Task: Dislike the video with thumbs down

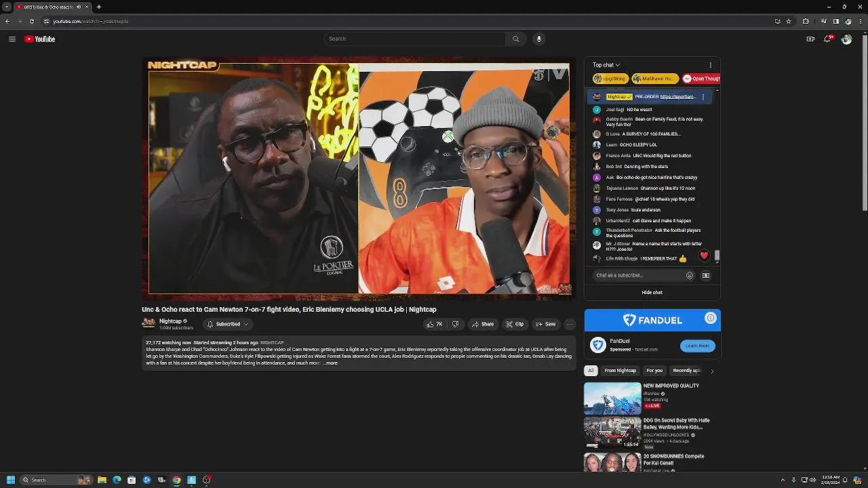Action: point(456,324)
